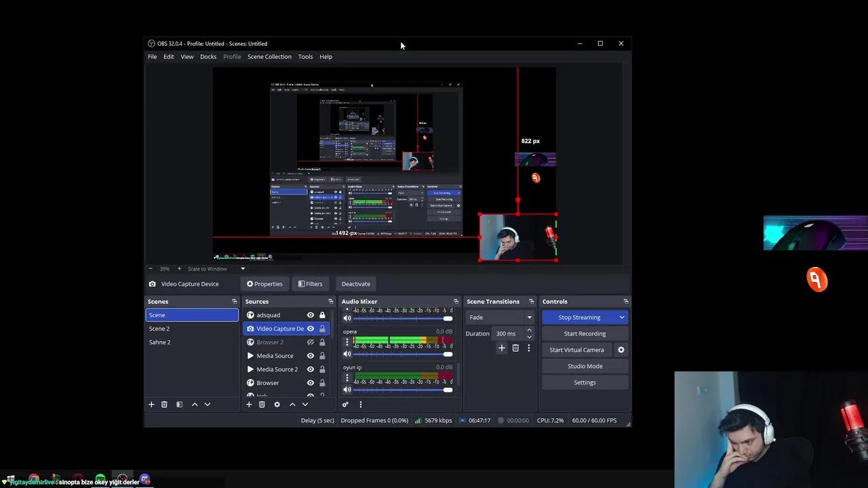Delete the transition with trash icon
Screen dimensions: 868x488
pos(515,348)
